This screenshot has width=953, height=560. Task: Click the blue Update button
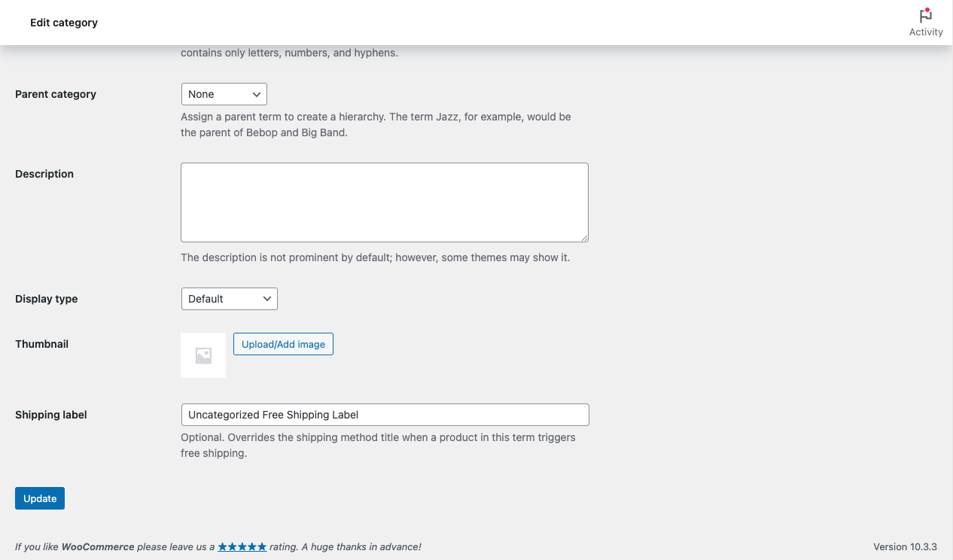(40, 498)
